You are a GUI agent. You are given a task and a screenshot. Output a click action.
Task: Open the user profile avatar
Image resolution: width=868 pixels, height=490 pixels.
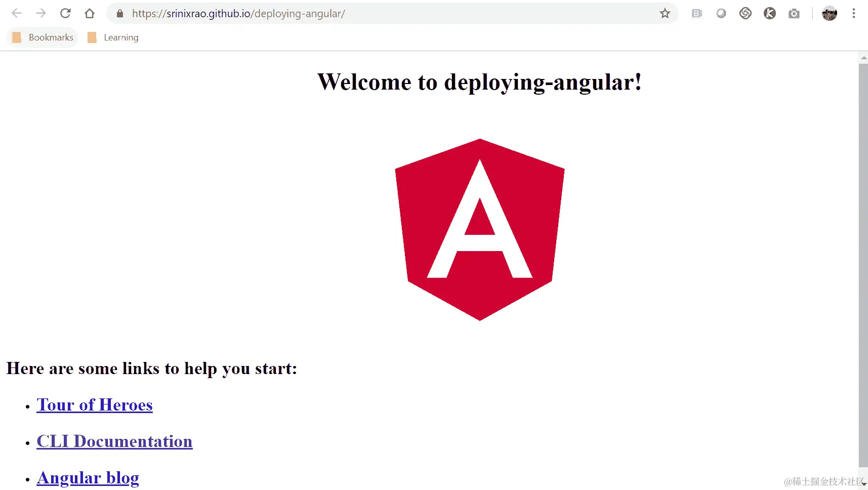[x=830, y=14]
